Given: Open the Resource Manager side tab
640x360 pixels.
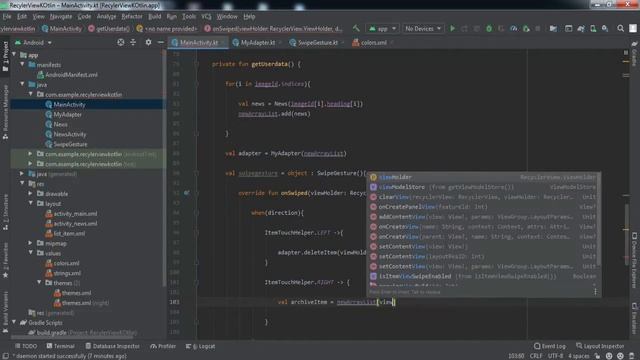Looking at the screenshot, I should pos(5,112).
